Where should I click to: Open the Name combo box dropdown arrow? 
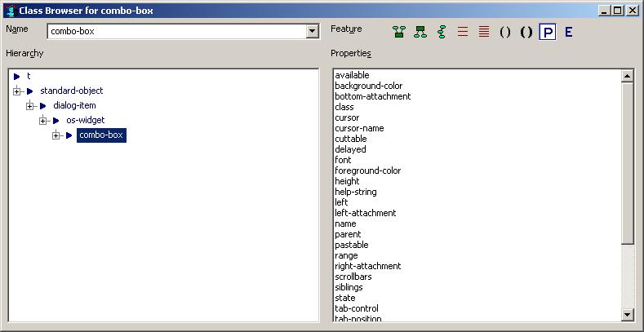312,32
